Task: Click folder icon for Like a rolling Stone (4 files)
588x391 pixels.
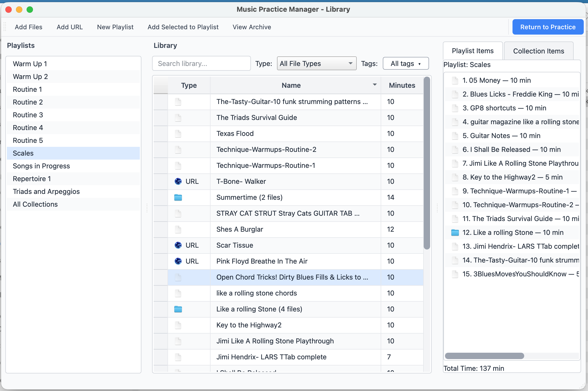Action: pos(178,309)
